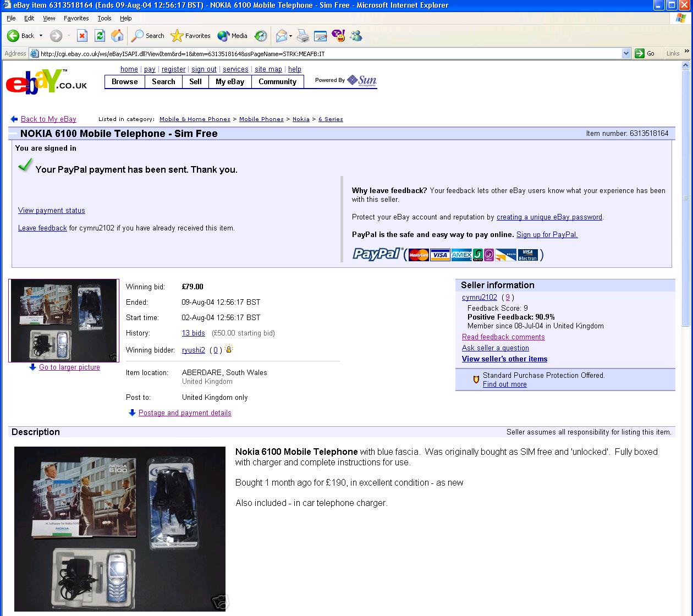Open the Forward button history dropdown
The image size is (693, 616).
(x=69, y=36)
